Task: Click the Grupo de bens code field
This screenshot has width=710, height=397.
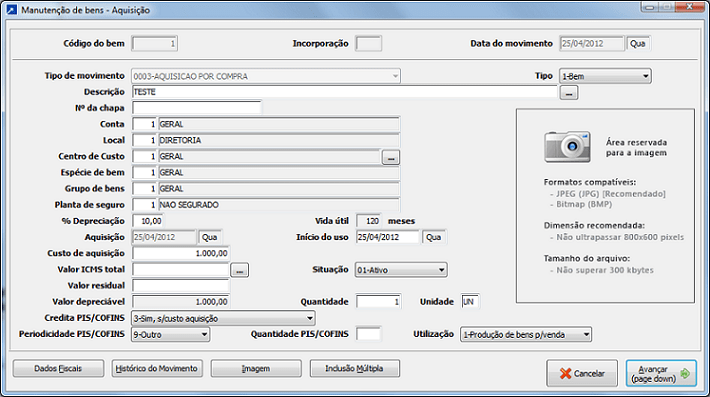Action: (144, 189)
